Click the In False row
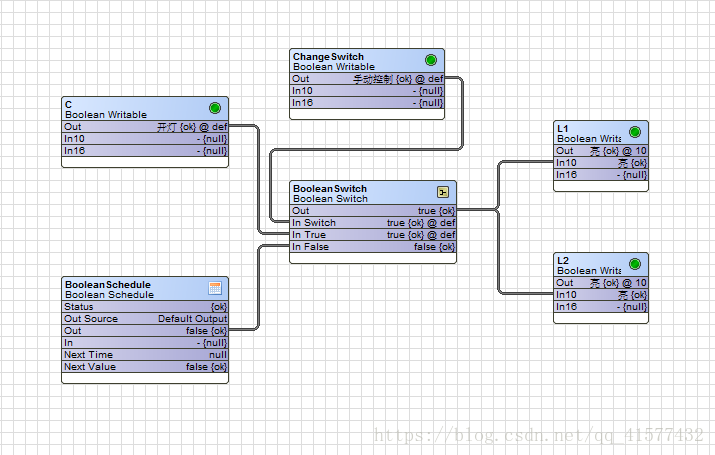This screenshot has width=715, height=455. [x=373, y=247]
